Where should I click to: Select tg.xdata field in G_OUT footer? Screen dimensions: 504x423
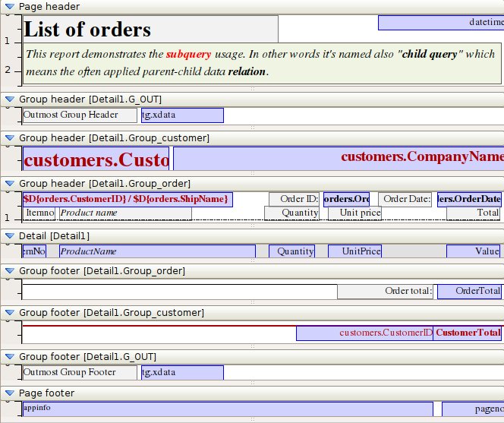tap(182, 372)
